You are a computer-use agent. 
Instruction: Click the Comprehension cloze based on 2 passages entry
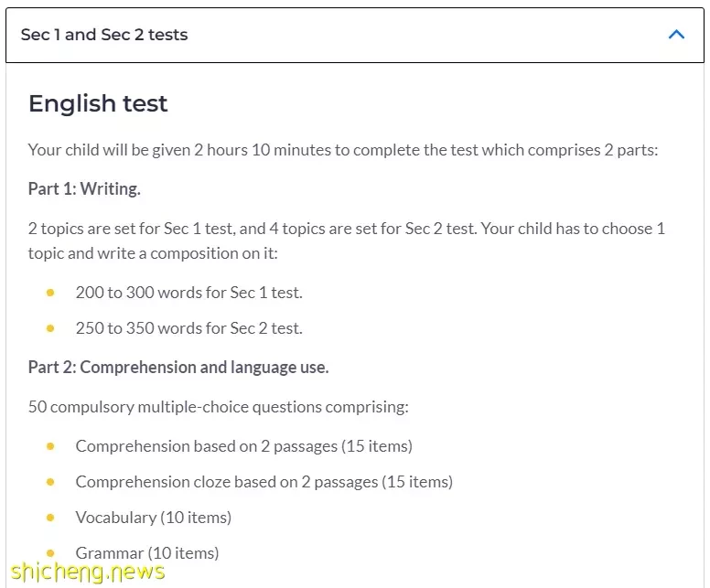pos(264,481)
